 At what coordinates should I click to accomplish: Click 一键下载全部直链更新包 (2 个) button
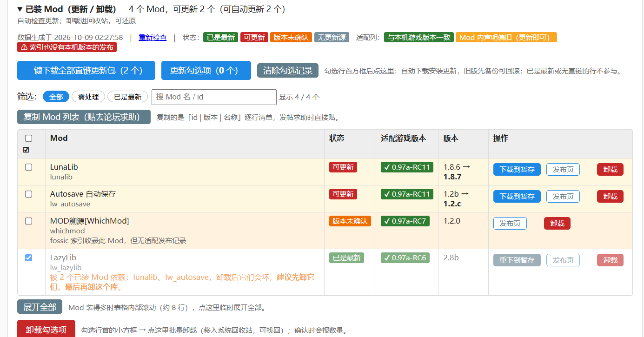86,71
